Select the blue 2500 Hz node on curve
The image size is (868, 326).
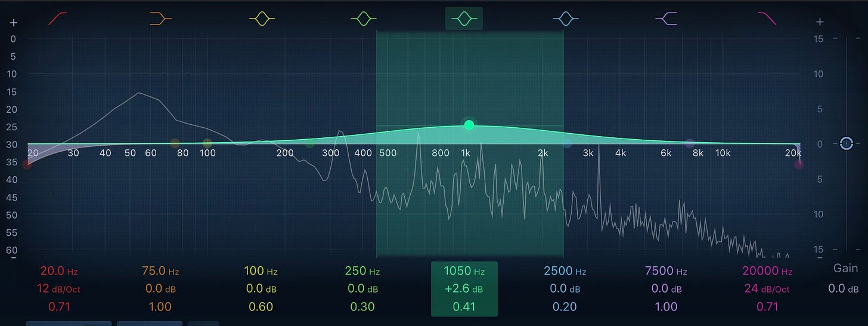pos(567,143)
